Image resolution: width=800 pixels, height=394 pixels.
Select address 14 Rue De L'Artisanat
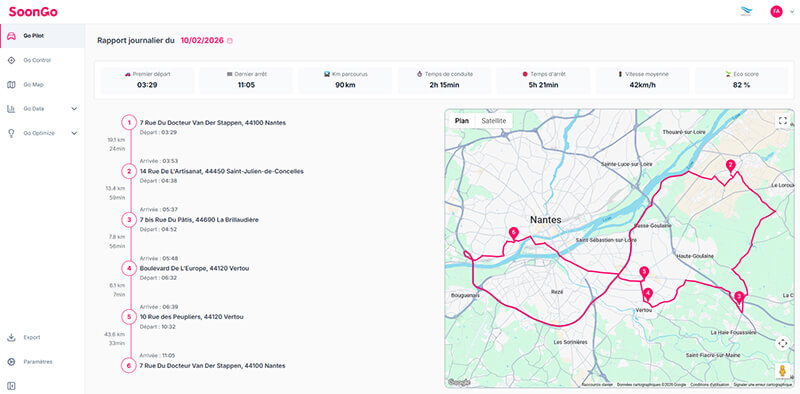221,171
